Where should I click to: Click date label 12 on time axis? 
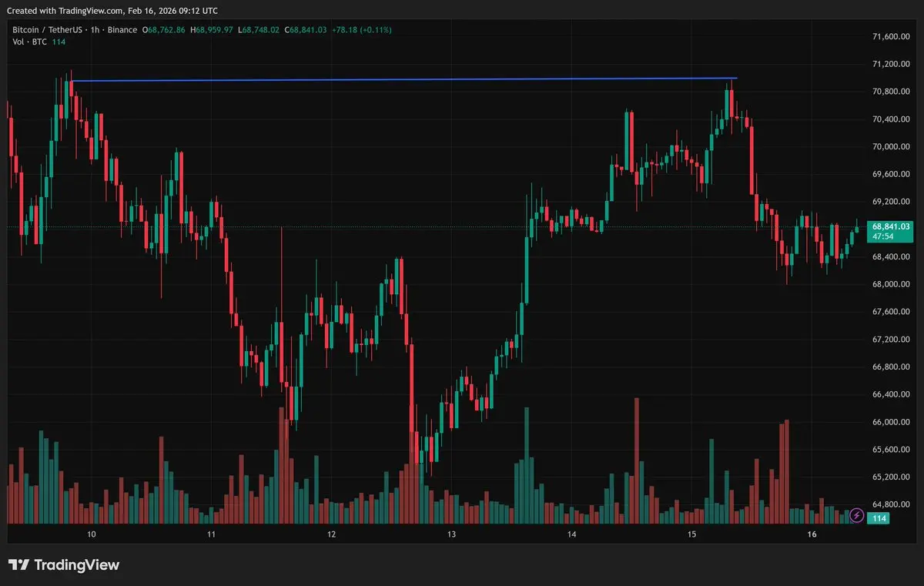click(x=331, y=534)
